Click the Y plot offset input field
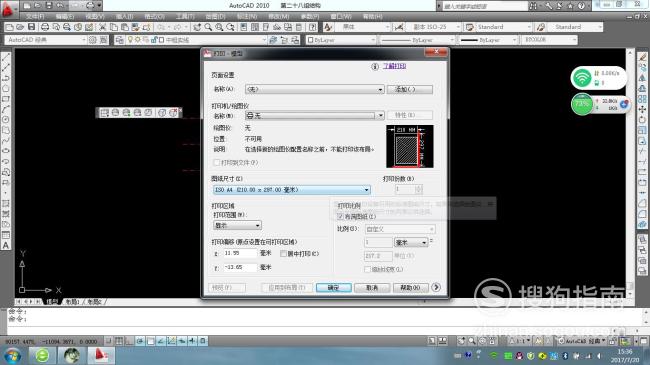Image resolution: width=650 pixels, height=365 pixels. click(x=240, y=268)
